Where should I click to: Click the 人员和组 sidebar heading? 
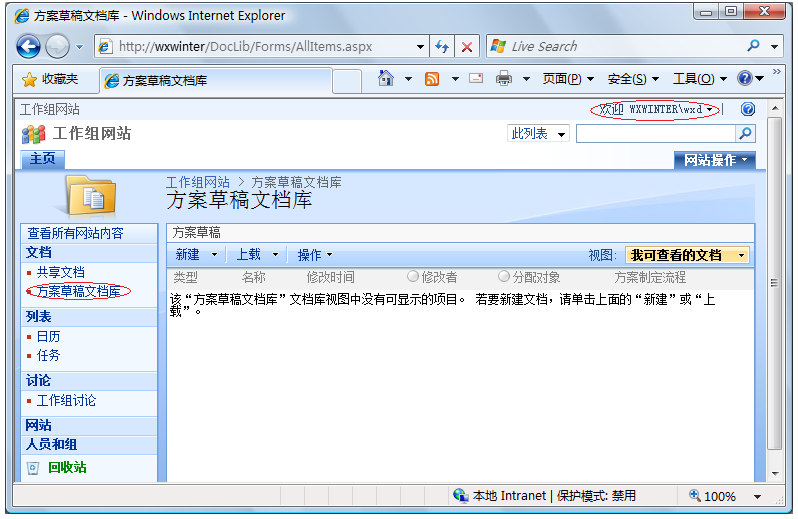pos(51,444)
